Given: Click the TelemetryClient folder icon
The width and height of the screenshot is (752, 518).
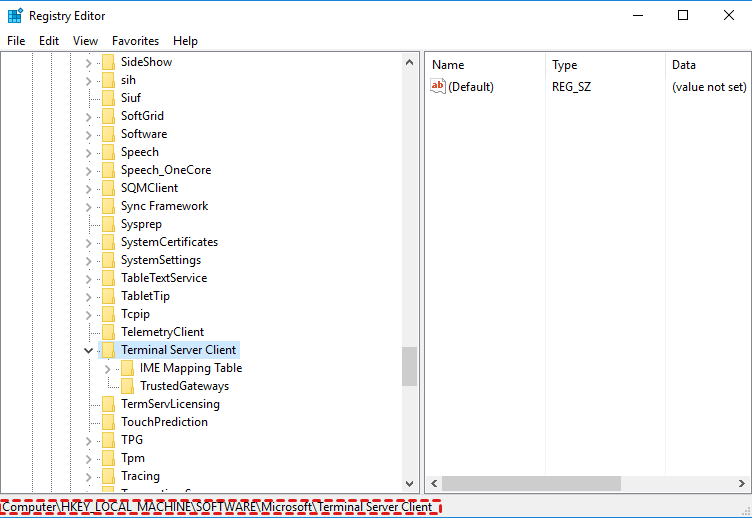Looking at the screenshot, I should click(x=108, y=332).
